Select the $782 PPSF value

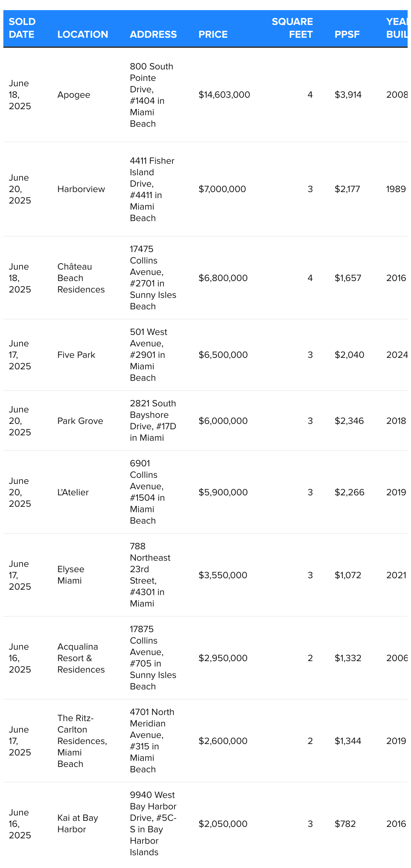point(345,824)
